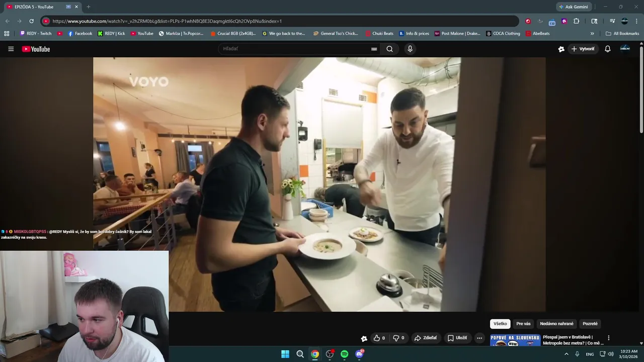Open the apps grid in bookmarks bar
This screenshot has width=644, height=362.
pos(7,34)
